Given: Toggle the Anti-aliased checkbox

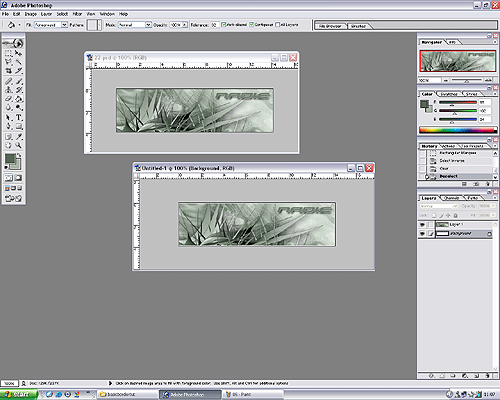Looking at the screenshot, I should 224,25.
